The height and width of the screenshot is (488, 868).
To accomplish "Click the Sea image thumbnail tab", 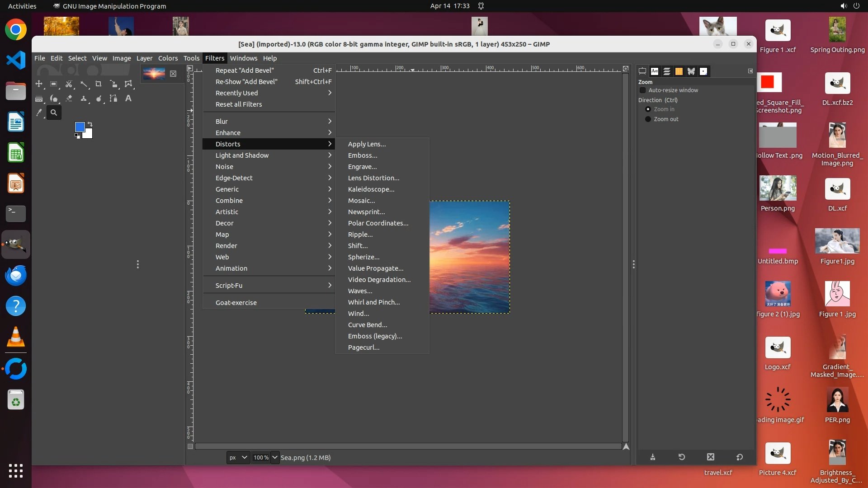I will pyautogui.click(x=154, y=74).
